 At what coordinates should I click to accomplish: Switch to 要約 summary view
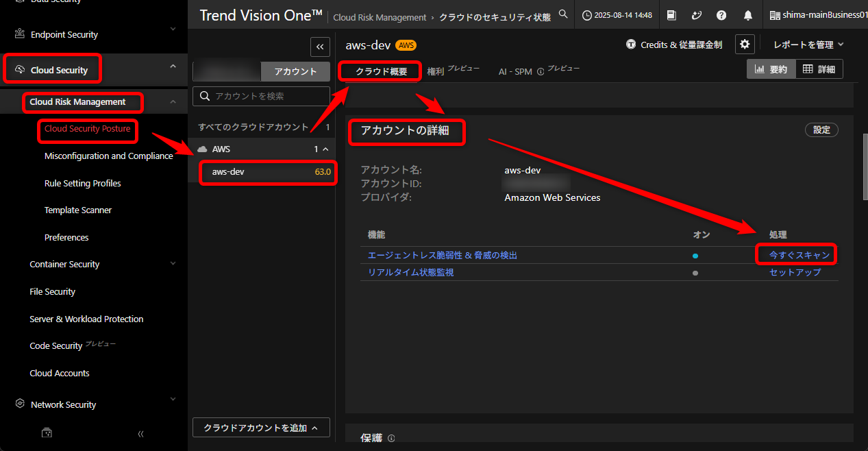[x=771, y=69]
